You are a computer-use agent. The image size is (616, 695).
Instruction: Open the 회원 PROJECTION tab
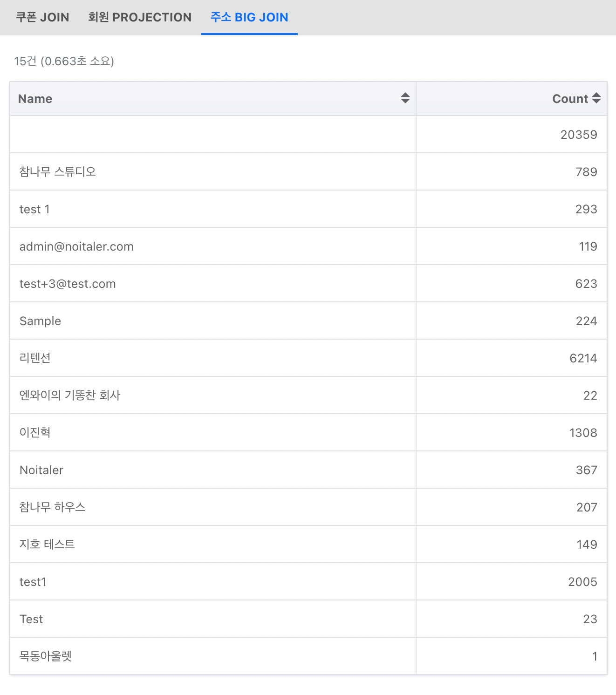click(x=140, y=17)
